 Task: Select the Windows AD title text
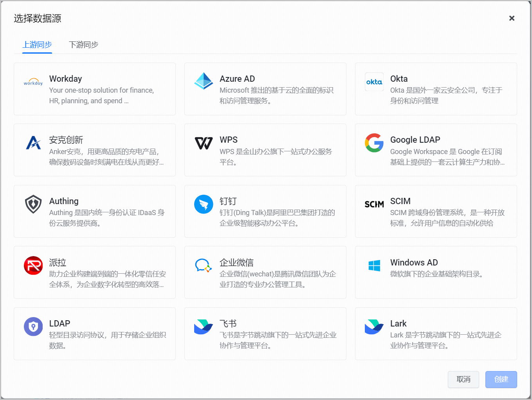[x=414, y=262]
